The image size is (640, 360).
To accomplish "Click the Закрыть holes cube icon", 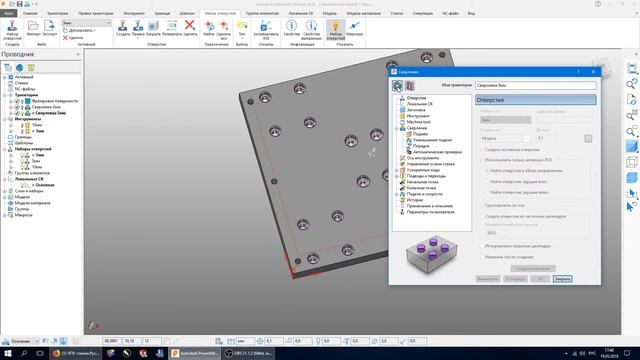I will point(153,26).
